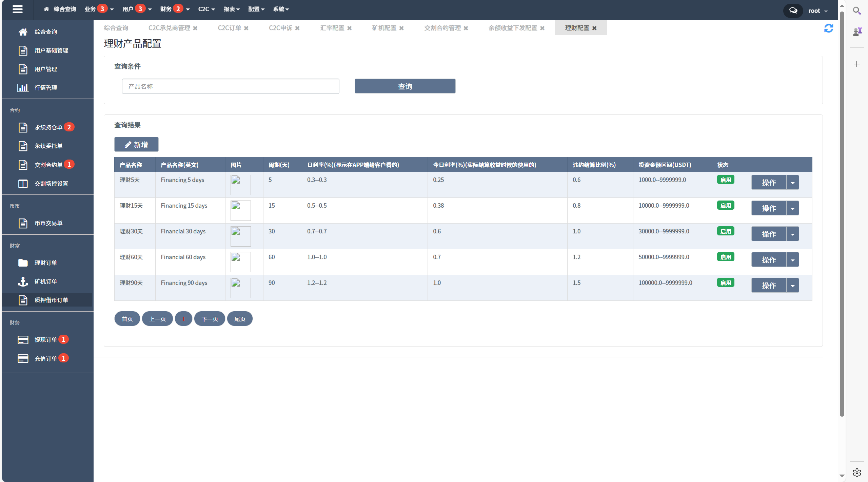Image resolution: width=868 pixels, height=482 pixels.
Task: Expand 操作 dropdown for 理财15天
Action: pyautogui.click(x=793, y=208)
